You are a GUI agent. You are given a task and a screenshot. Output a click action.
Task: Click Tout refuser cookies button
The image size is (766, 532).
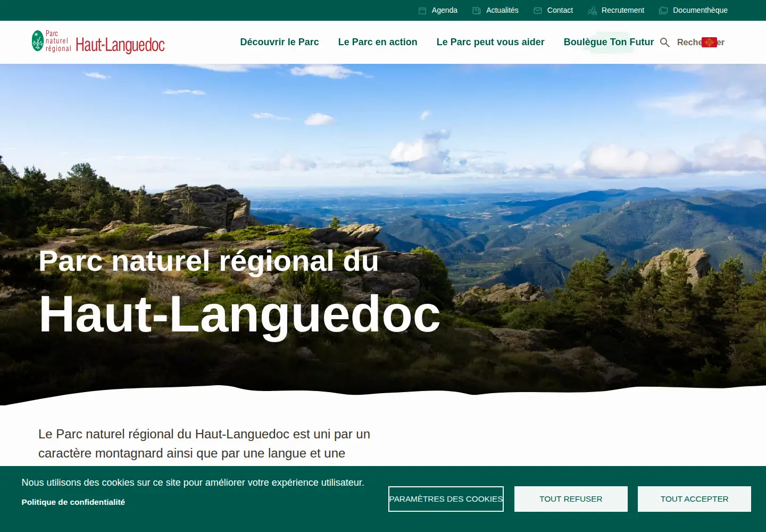571,499
